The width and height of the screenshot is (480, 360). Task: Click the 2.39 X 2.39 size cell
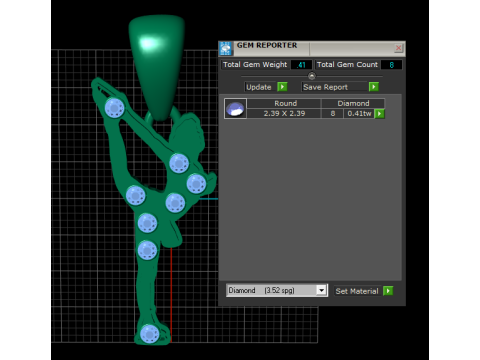click(284, 113)
